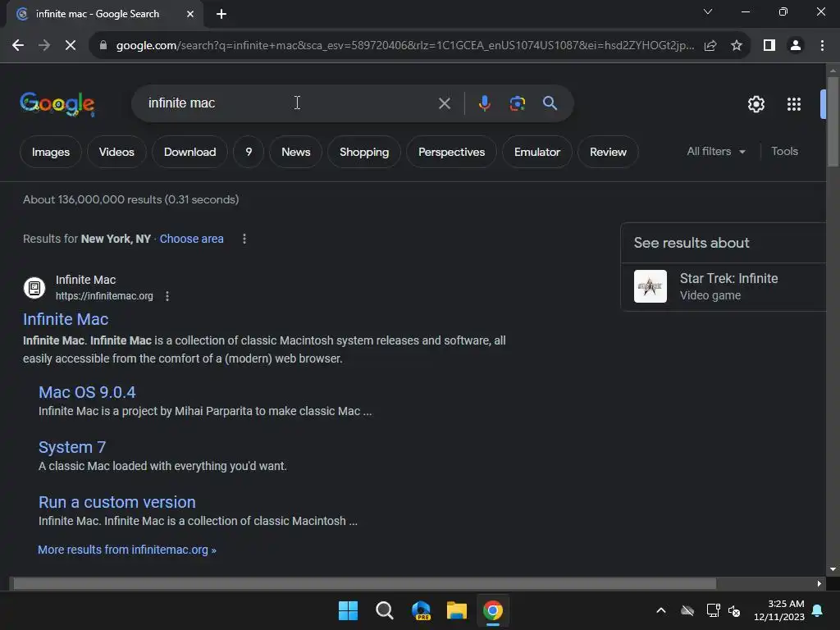The width and height of the screenshot is (840, 630).
Task: Open the search Tools options
Action: (784, 152)
